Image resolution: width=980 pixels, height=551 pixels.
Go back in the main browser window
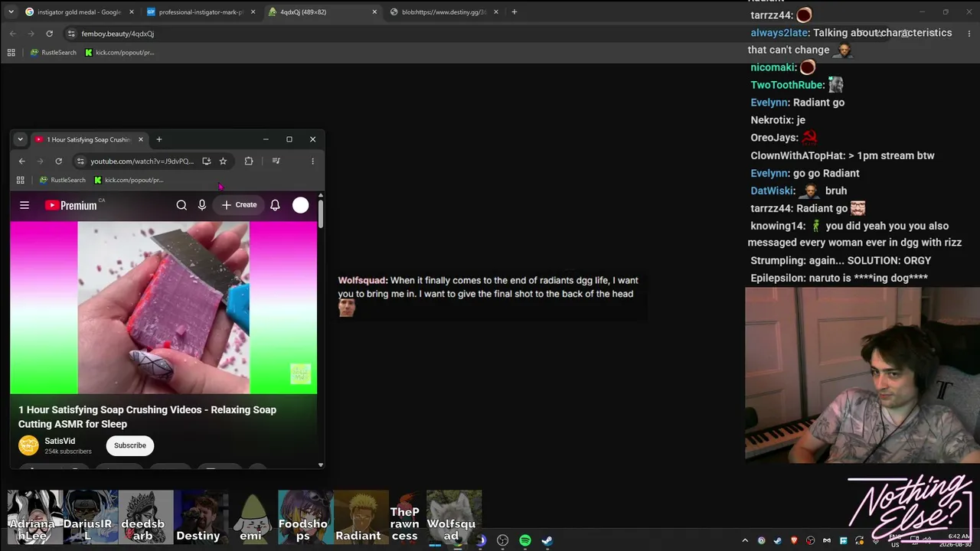tap(13, 34)
